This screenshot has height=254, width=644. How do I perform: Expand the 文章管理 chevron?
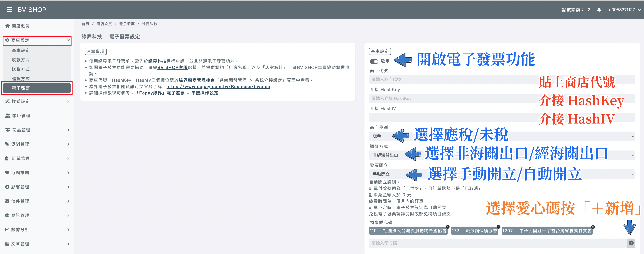[x=68, y=244]
